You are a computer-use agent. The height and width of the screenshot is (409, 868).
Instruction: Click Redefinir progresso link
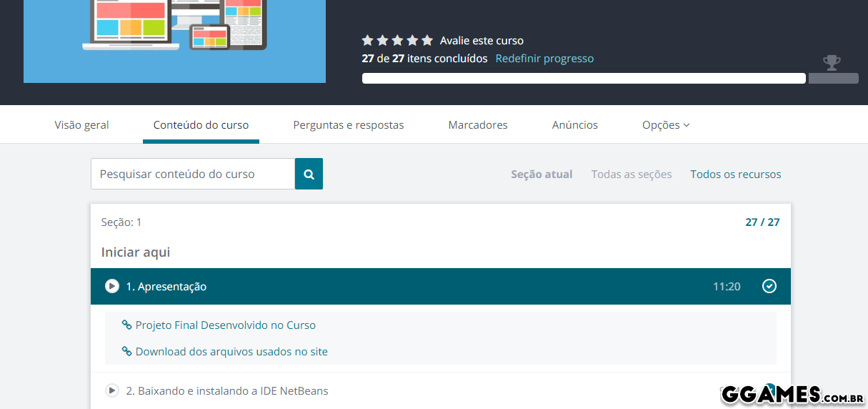[544, 59]
